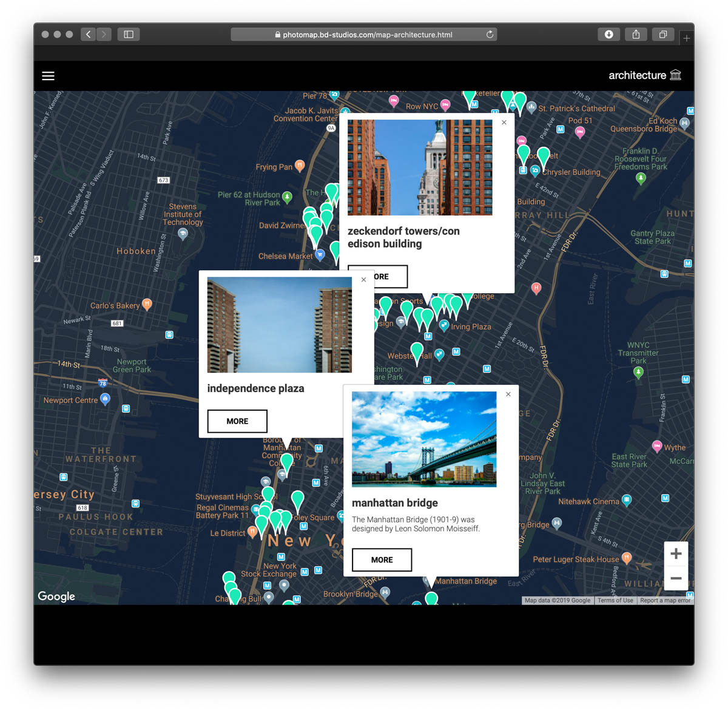Select the Carlo's Bakery marker
The height and width of the screenshot is (710, 728).
(147, 304)
